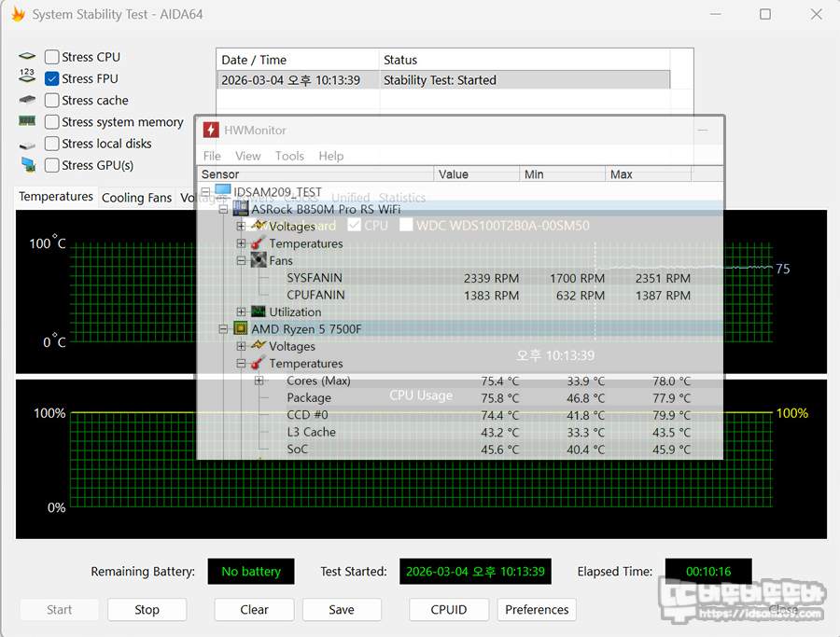Click the Utilization graph icon
840x637 pixels.
tap(259, 312)
